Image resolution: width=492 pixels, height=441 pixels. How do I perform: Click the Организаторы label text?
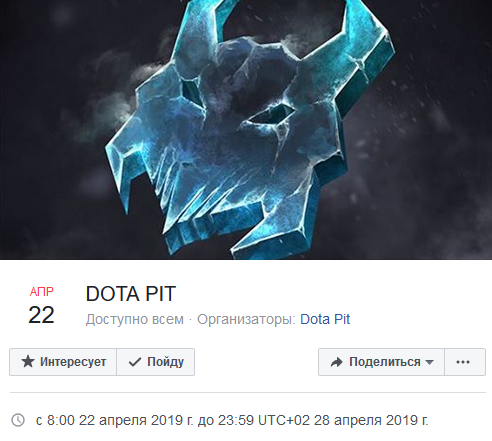point(246,319)
